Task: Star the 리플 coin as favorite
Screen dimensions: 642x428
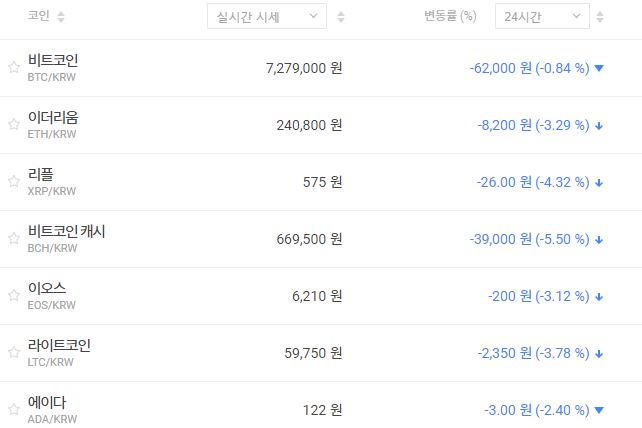Action: click(14, 182)
